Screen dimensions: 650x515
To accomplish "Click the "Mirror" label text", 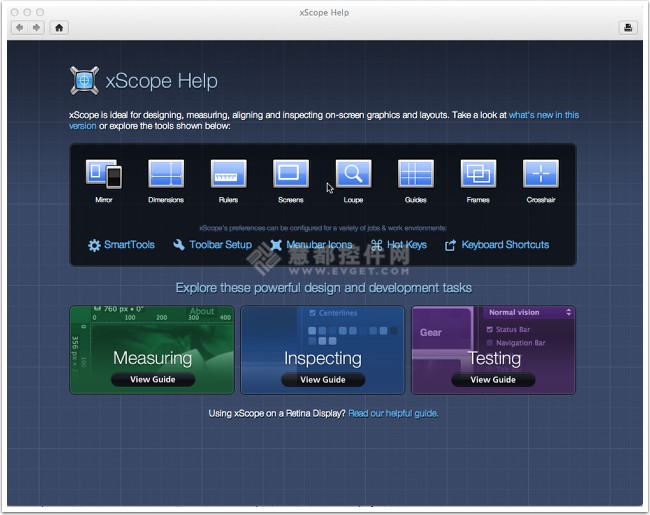I will [x=104, y=200].
